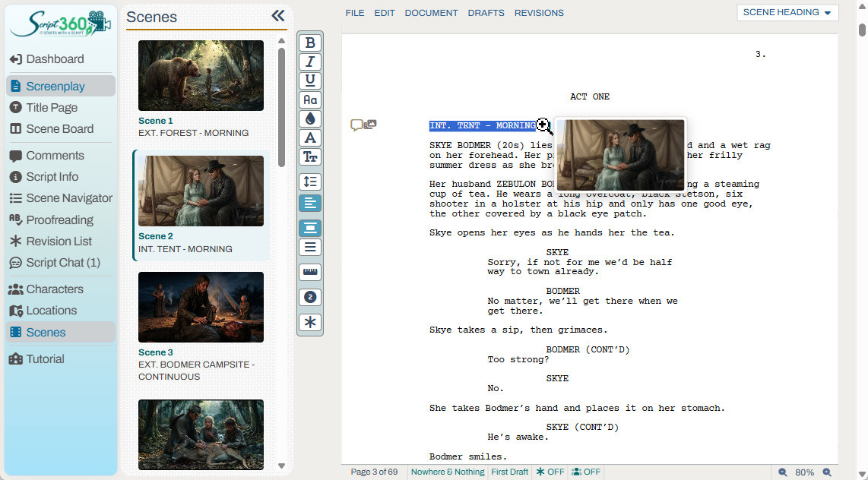Click the EXT. BODMER CAMPSITE - CONTINUOUS text
Screen dimensions: 868x480
[197, 371]
